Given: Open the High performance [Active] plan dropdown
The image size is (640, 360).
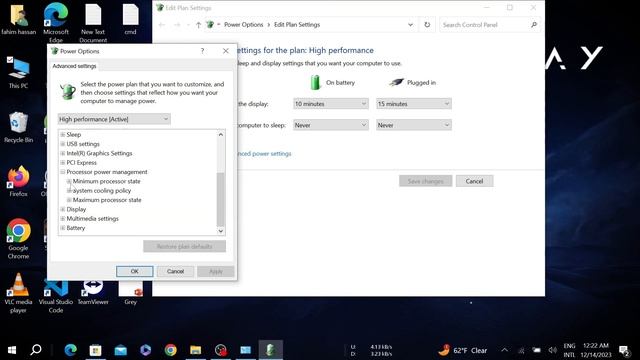Looking at the screenshot, I should tap(114, 119).
